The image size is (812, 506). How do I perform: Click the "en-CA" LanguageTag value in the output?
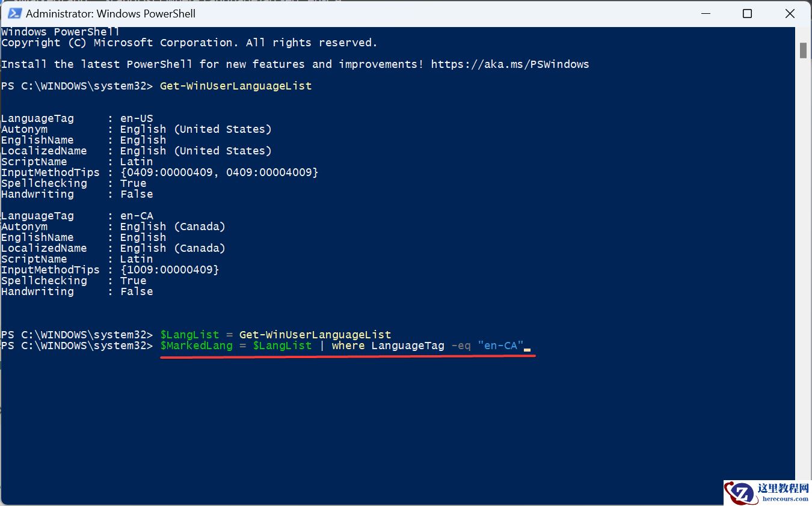(x=137, y=216)
